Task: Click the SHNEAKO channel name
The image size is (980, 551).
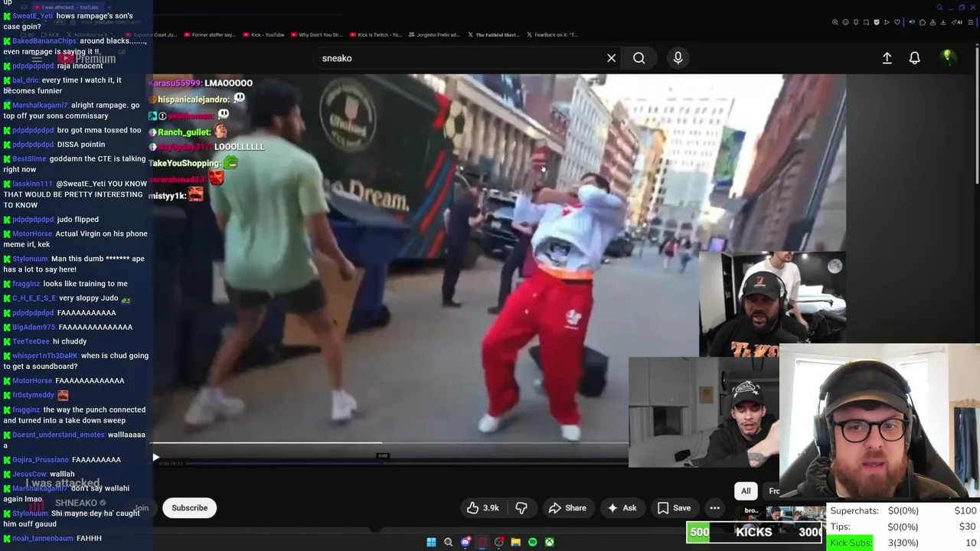Action: pos(76,503)
